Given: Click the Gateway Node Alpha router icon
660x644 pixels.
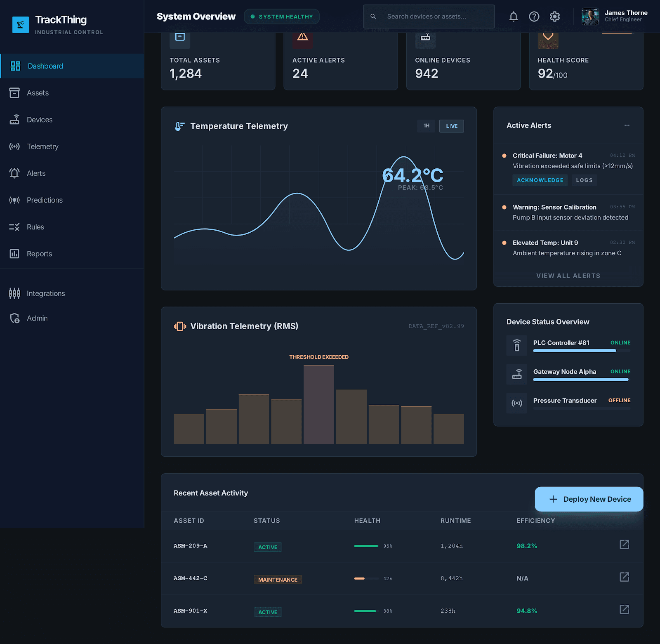Looking at the screenshot, I should (516, 374).
